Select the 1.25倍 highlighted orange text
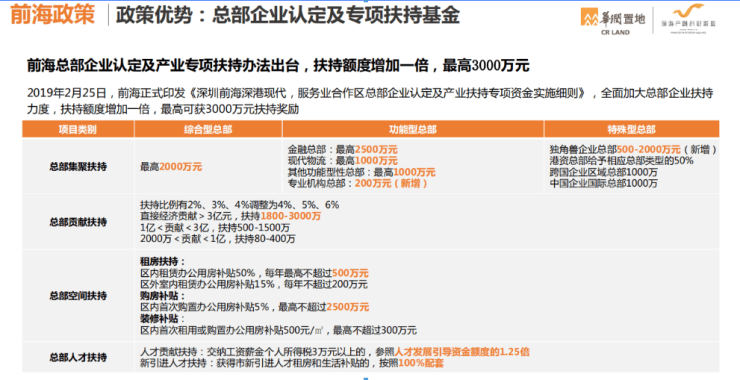 (x=514, y=352)
